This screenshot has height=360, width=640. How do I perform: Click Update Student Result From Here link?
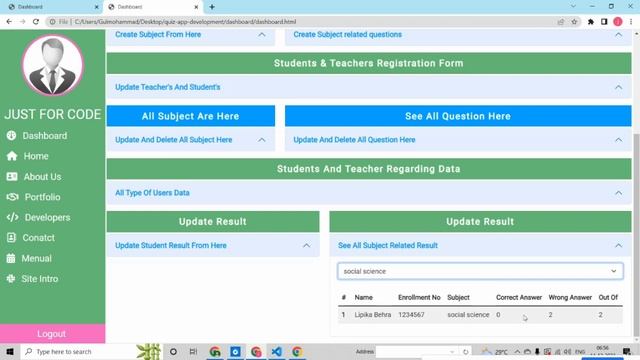[x=171, y=245]
